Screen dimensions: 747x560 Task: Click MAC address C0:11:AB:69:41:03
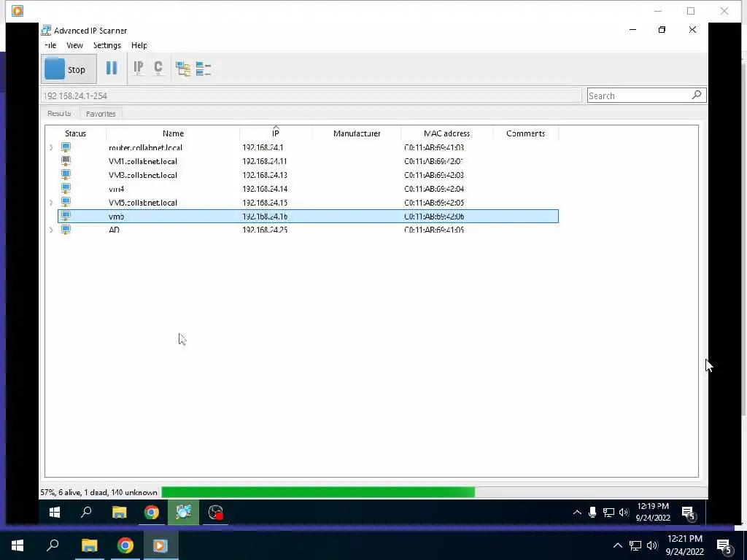click(x=434, y=147)
